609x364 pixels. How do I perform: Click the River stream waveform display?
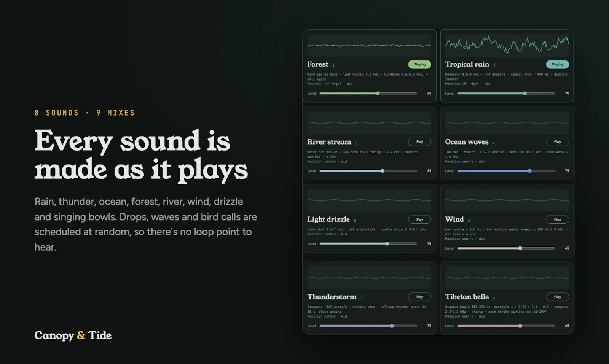pyautogui.click(x=369, y=123)
